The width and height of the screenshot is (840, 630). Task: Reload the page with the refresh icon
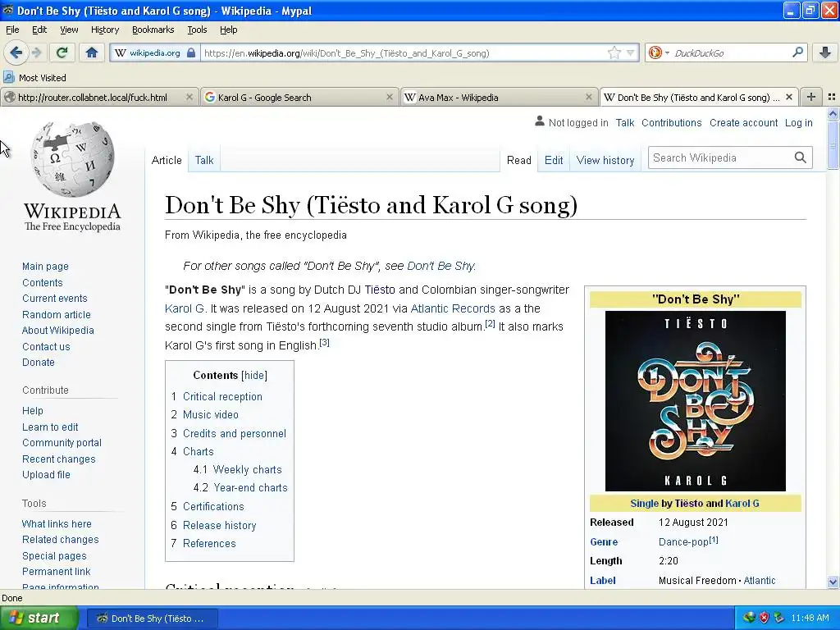(x=62, y=52)
